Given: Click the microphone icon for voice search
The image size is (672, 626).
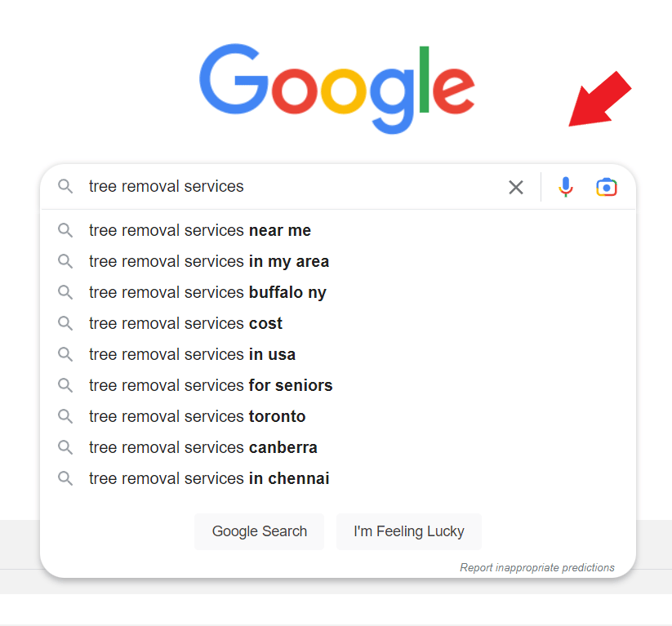Looking at the screenshot, I should click(x=566, y=187).
